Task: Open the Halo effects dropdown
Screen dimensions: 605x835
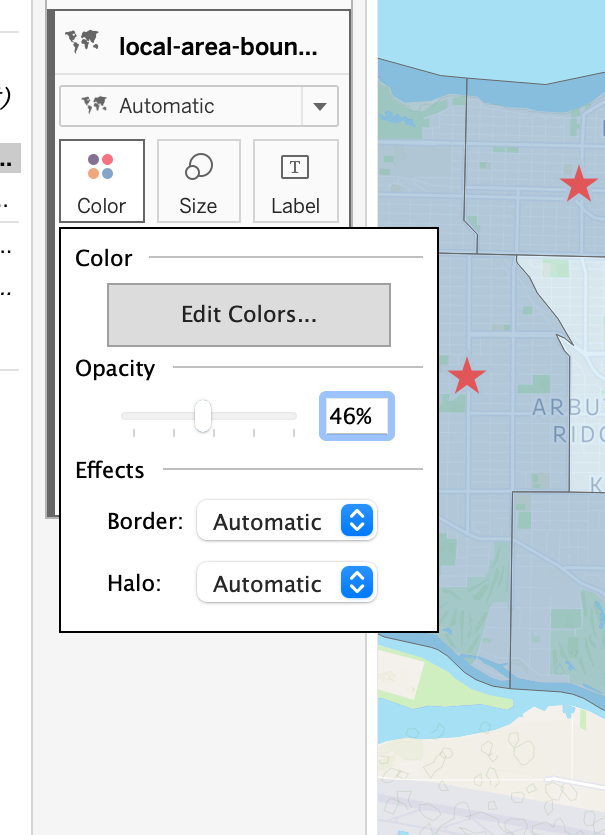Action: pyautogui.click(x=286, y=583)
